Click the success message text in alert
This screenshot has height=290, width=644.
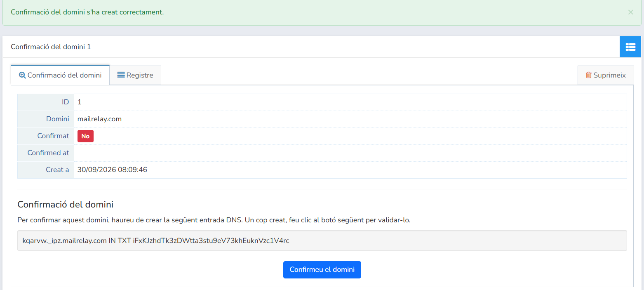click(87, 12)
